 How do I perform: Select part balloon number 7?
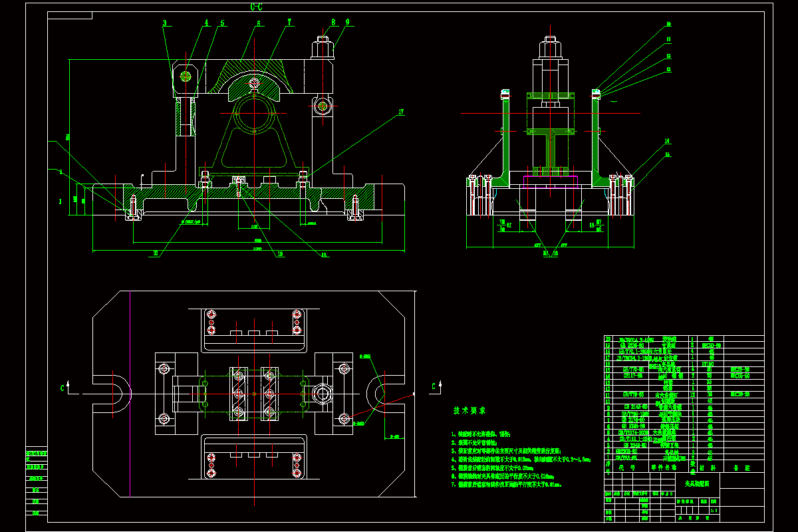tap(289, 22)
